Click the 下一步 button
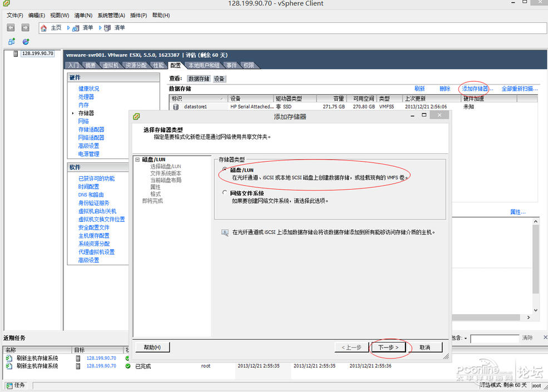Image resolution: width=548 pixels, height=392 pixels. pyautogui.click(x=388, y=348)
